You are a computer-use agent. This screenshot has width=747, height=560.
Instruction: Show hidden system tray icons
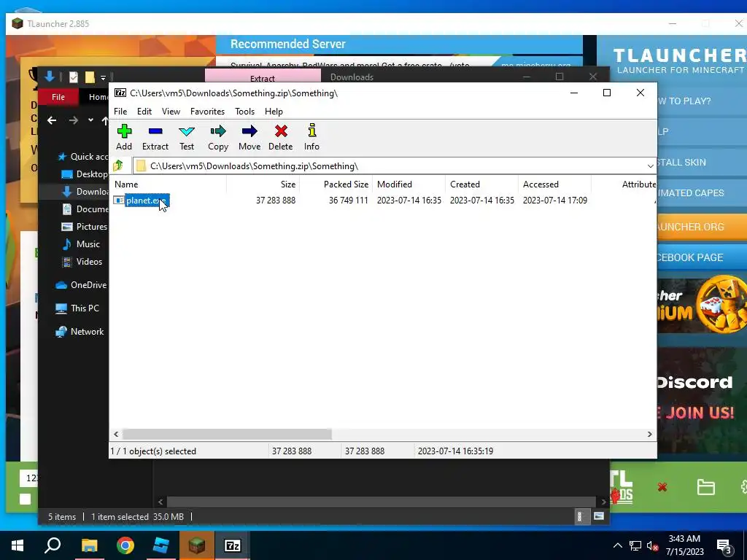(617, 545)
